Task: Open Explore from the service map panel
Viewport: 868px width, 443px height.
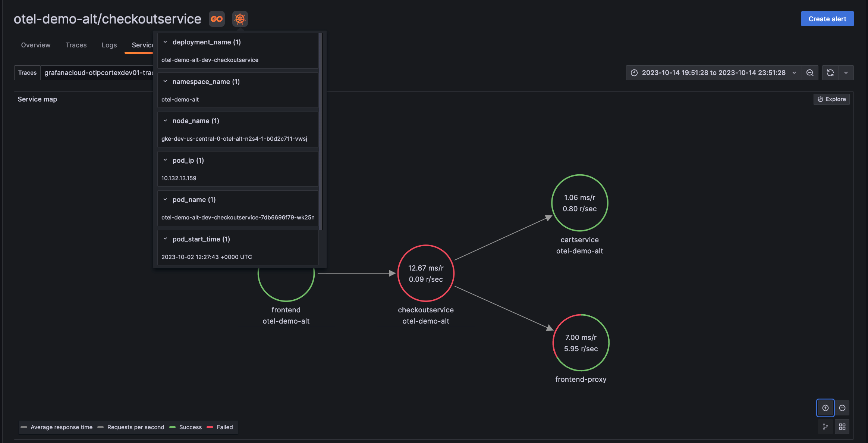Action: (831, 99)
